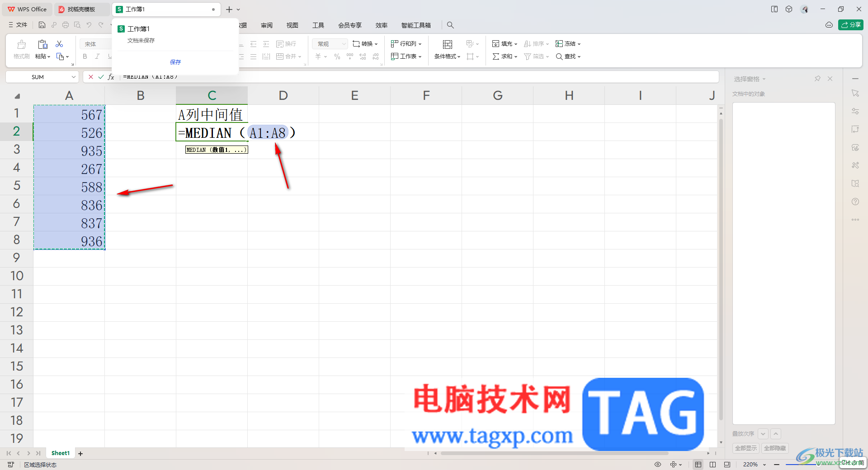
Task: Click the increase decimal places icon
Action: [363, 56]
